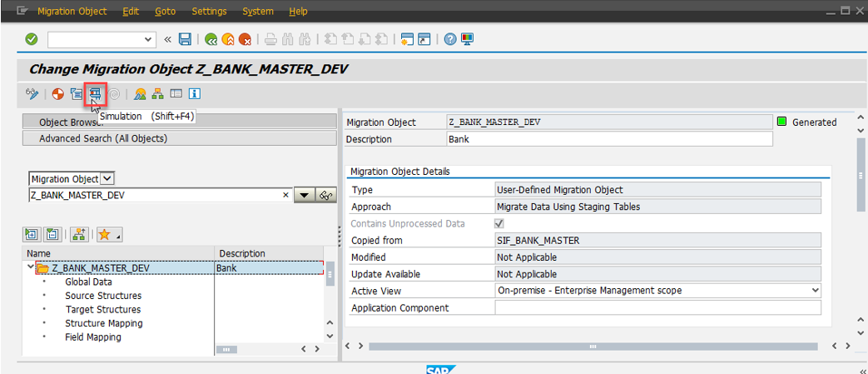This screenshot has height=374, width=868.
Task: Click the Application Component input field
Action: pyautogui.click(x=658, y=307)
